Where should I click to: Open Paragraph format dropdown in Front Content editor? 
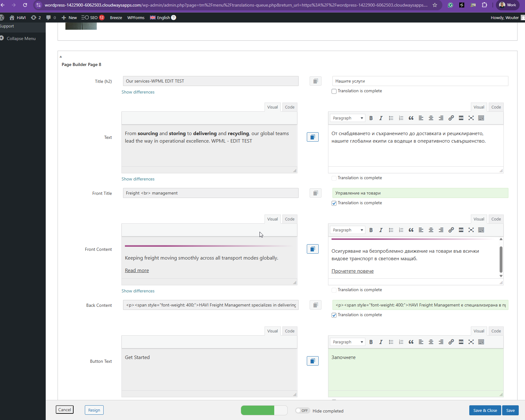[x=348, y=230]
